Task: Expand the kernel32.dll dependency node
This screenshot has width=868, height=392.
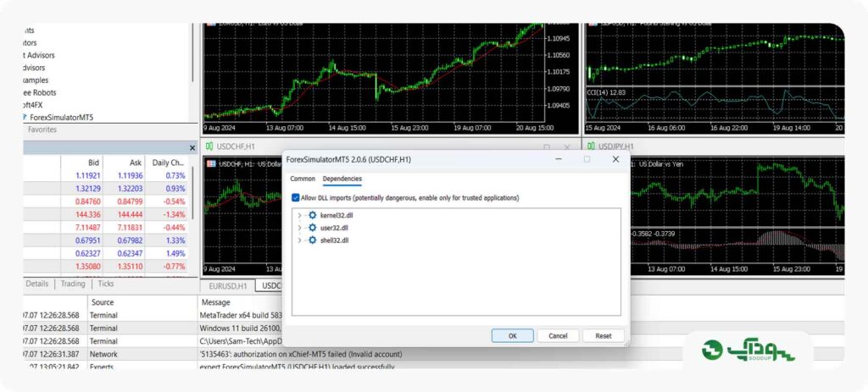Action: point(299,215)
